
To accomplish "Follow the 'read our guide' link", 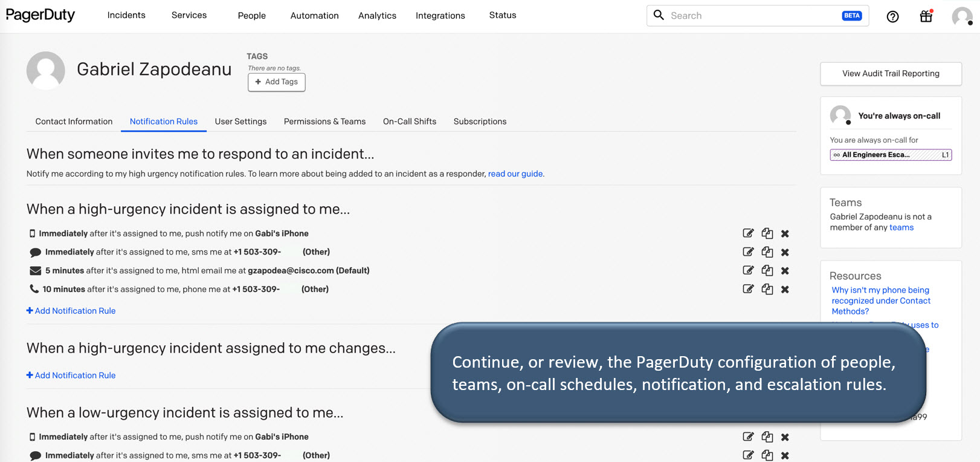I will tap(515, 174).
